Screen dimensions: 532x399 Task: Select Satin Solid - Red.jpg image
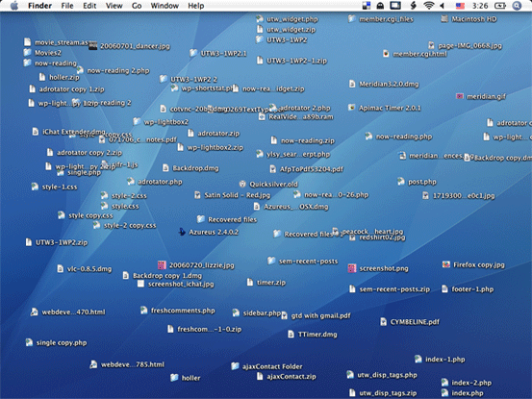[x=233, y=195]
